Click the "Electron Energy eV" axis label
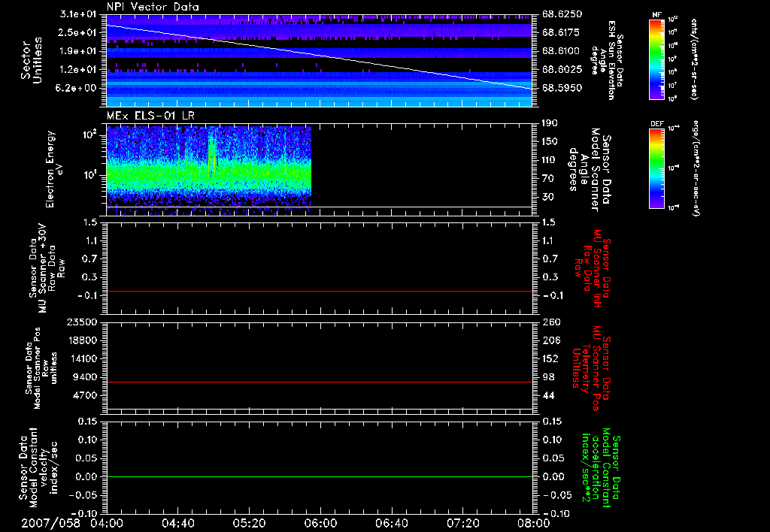770x532 pixels. click(54, 169)
